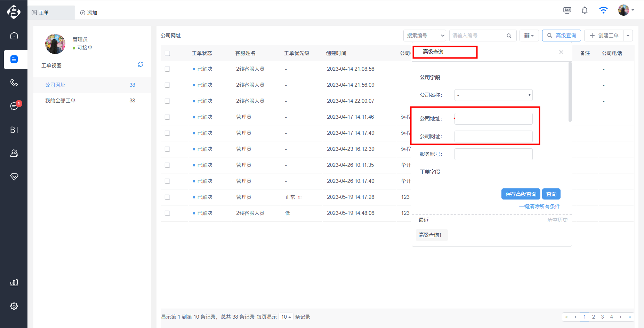Open chat messages icon with badge

(x=14, y=106)
